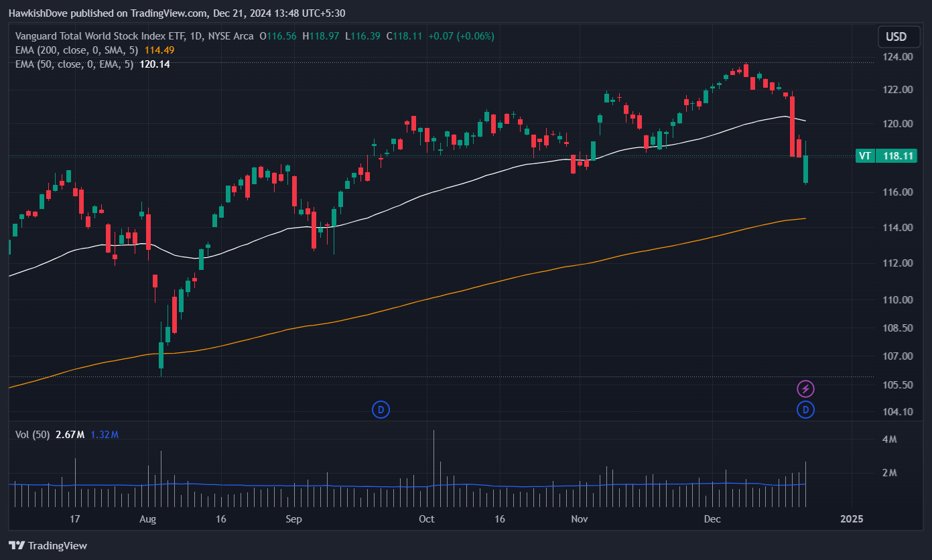Viewport: 932px width, 560px height.
Task: Click the 104.10 price axis label
Action: point(898,412)
